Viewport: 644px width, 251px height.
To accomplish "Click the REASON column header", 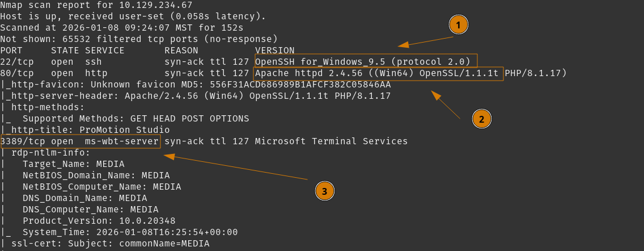I will click(x=181, y=50).
